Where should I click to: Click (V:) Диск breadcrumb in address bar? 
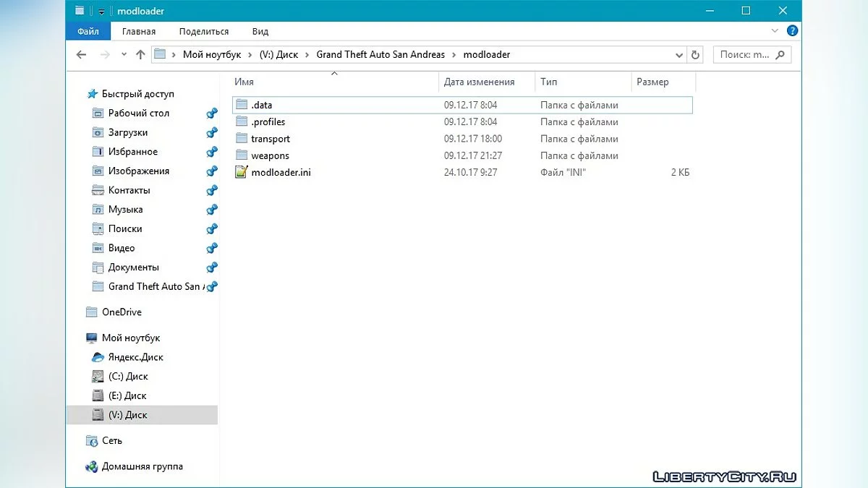tap(278, 55)
